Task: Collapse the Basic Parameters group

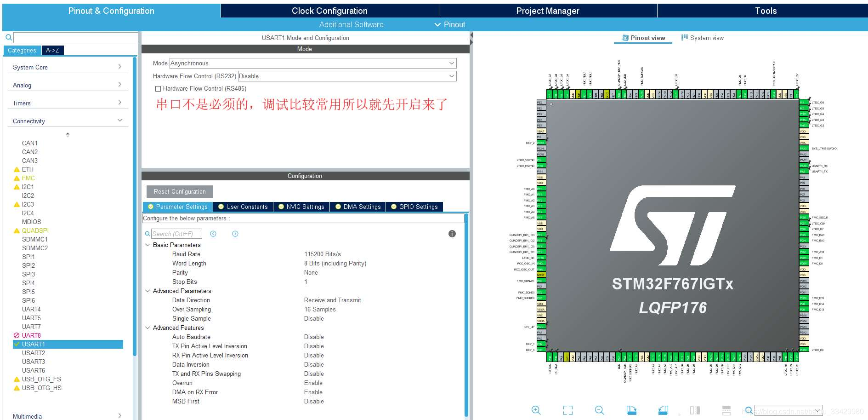Action: coord(148,245)
